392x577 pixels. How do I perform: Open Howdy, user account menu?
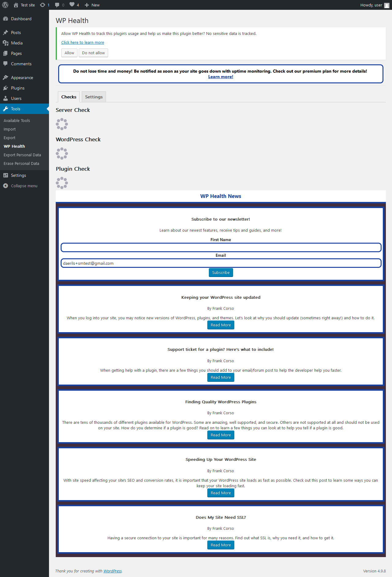point(375,5)
